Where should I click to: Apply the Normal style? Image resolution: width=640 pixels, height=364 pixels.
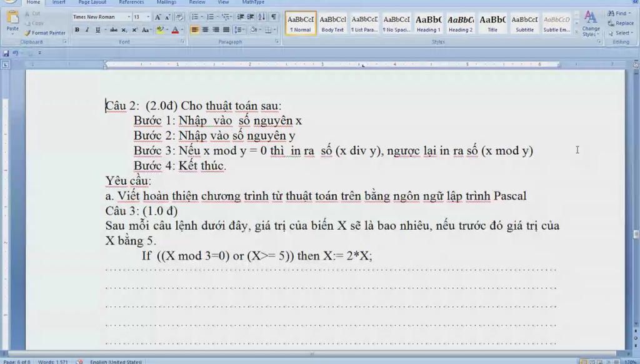coord(301,23)
